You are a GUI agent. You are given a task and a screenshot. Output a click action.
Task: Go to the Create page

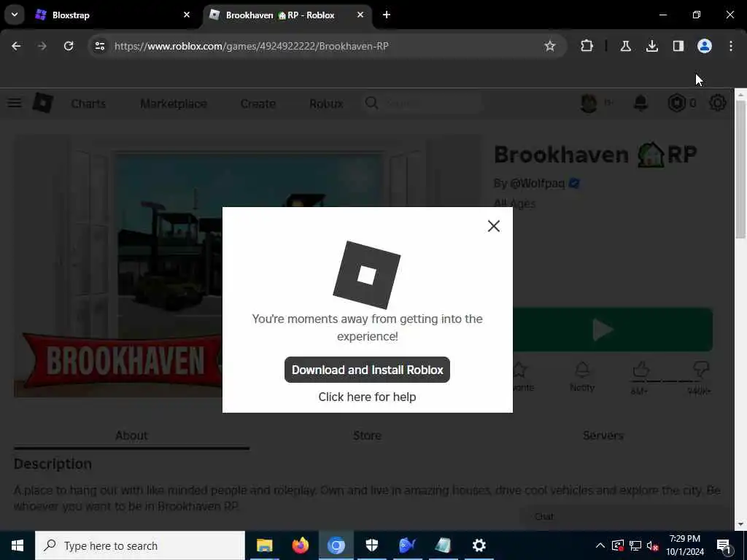coord(258,104)
